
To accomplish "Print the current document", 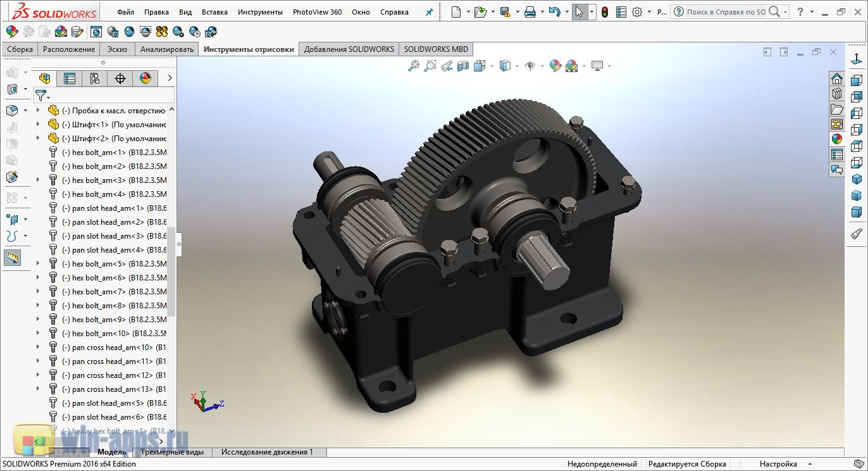I will click(530, 12).
